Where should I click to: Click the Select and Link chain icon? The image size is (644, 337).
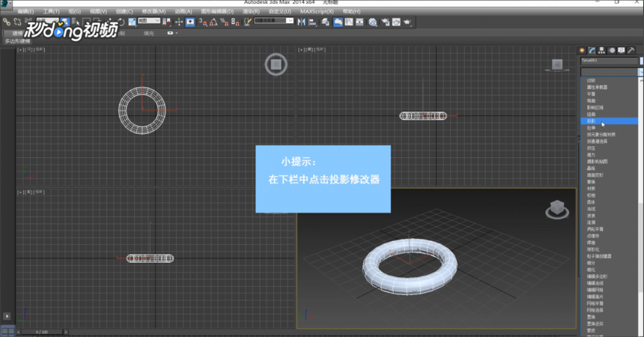pyautogui.click(x=6, y=22)
